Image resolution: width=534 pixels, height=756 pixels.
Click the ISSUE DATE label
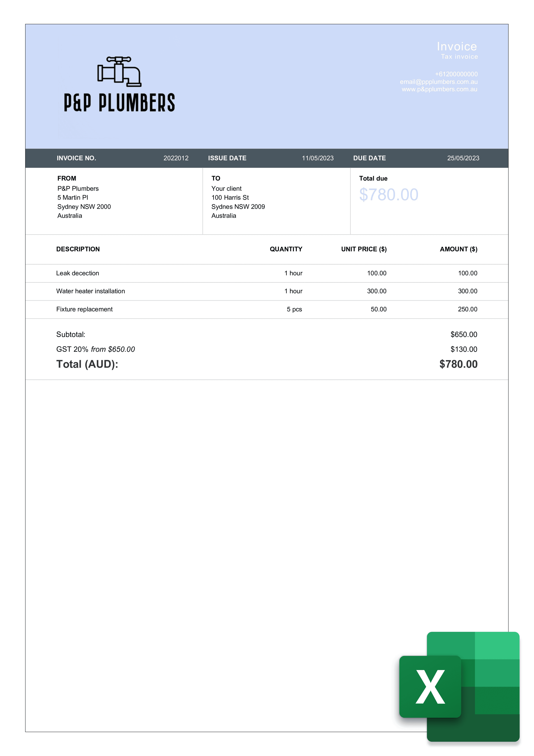point(227,158)
